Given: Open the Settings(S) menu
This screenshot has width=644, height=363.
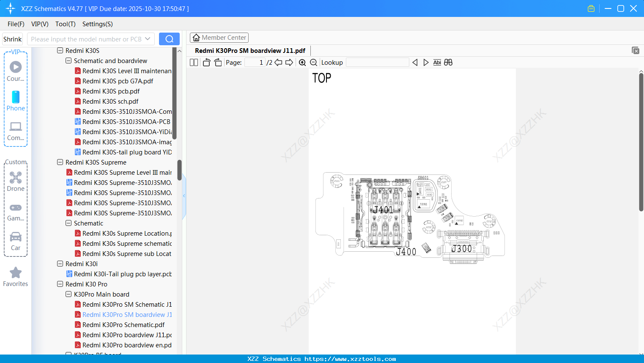Looking at the screenshot, I should (98, 24).
